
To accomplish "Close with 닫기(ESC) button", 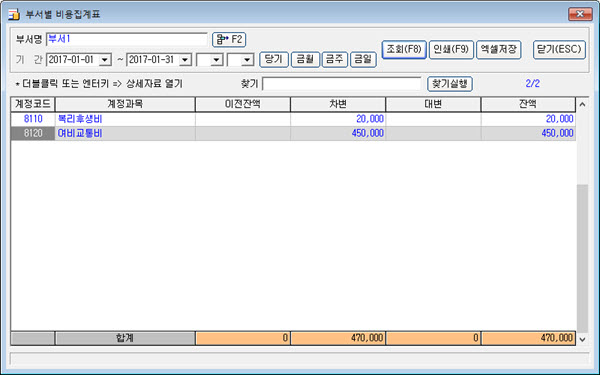I will tap(559, 50).
